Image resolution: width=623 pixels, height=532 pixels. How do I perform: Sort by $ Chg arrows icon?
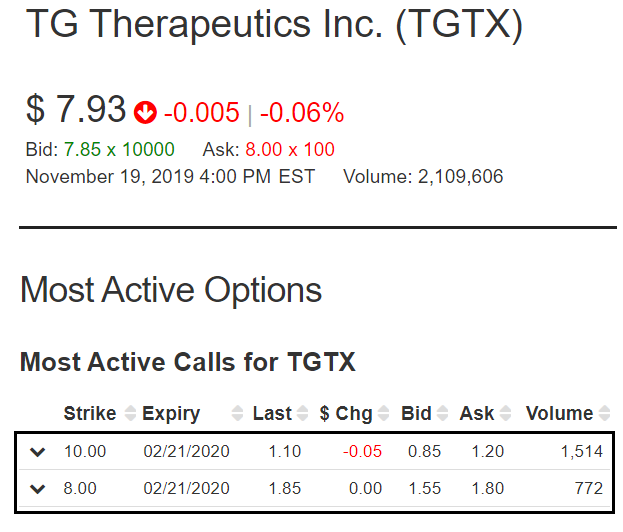[x=383, y=413]
